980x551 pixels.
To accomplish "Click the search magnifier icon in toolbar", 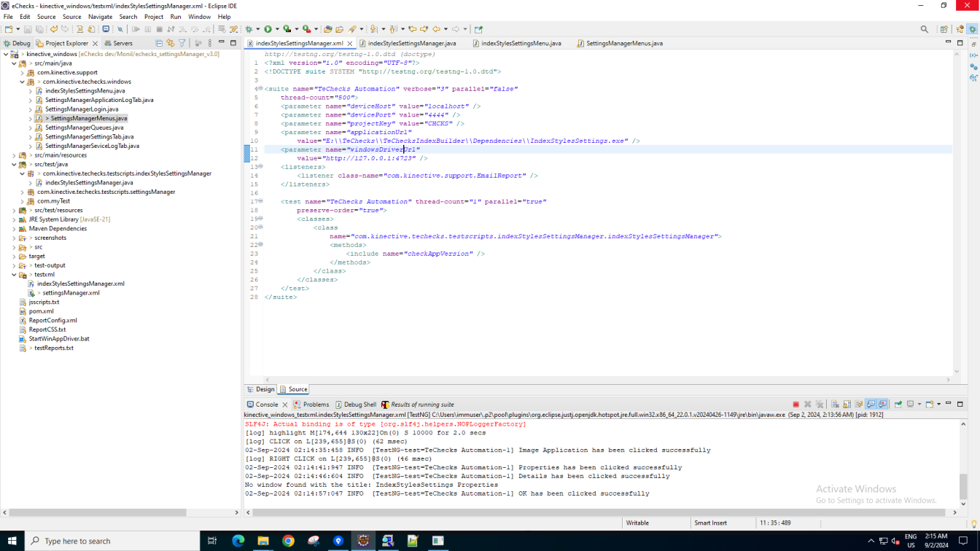I will (x=925, y=29).
